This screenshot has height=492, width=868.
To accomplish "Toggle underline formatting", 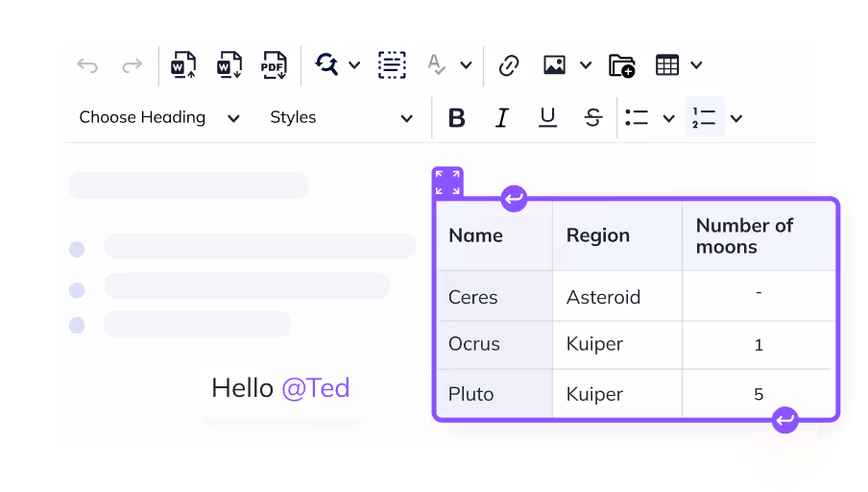I will 547,118.
